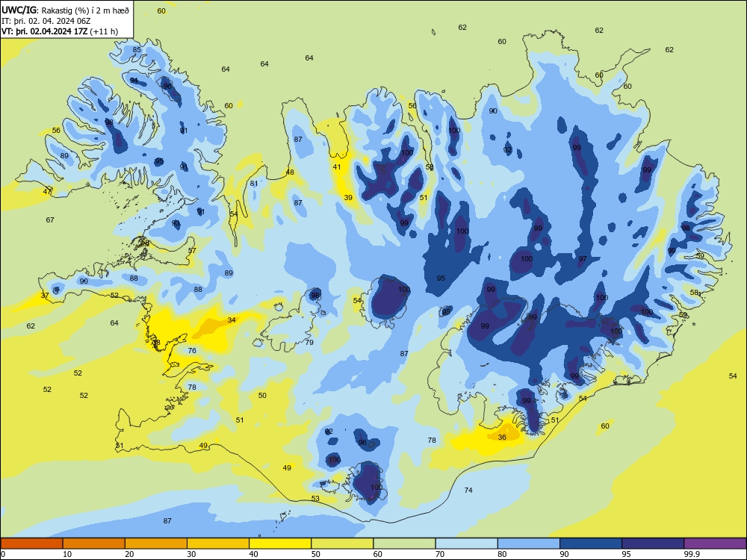This screenshot has width=747, height=560.
Task: Click the 80–90 medium blue legend swatch
Action: (x=529, y=544)
